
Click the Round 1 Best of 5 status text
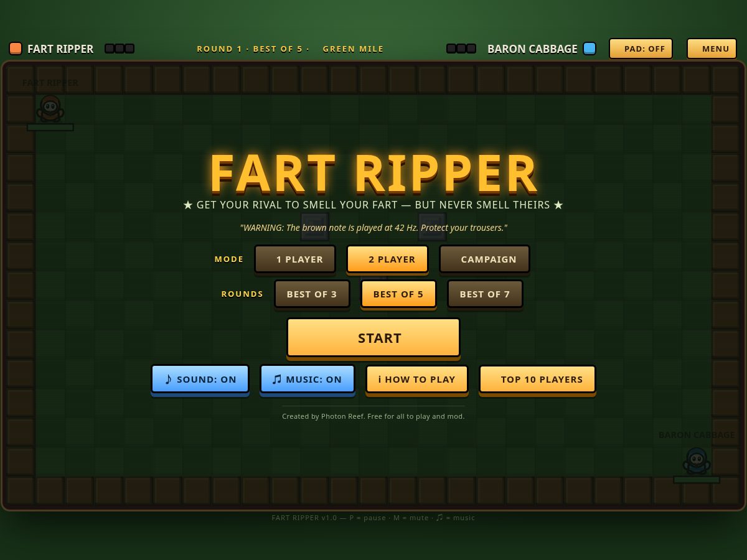point(253,49)
